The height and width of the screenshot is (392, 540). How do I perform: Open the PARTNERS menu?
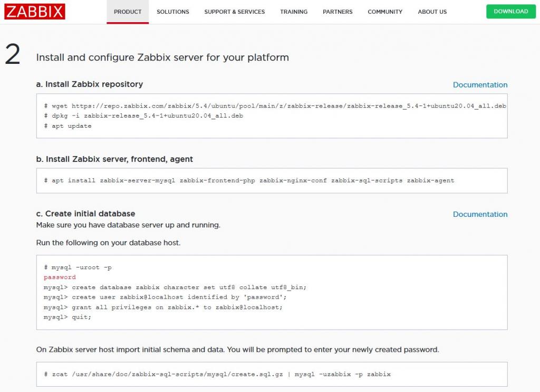[337, 12]
